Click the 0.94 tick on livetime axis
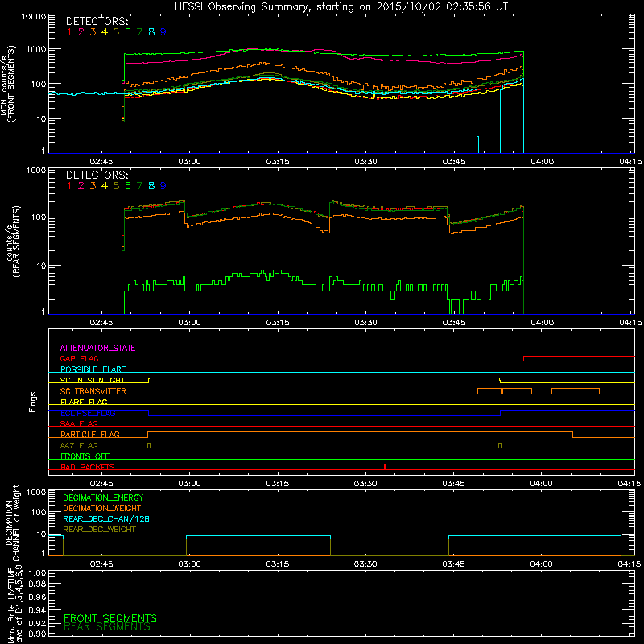 [37, 610]
